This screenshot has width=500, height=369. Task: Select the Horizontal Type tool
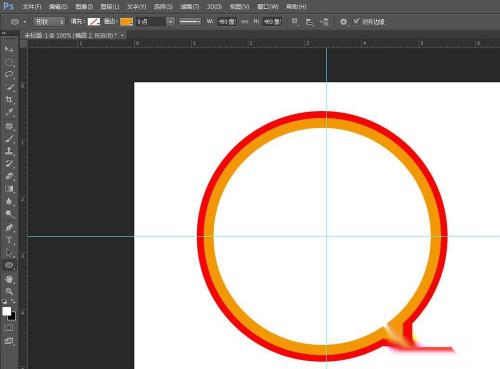(9, 240)
